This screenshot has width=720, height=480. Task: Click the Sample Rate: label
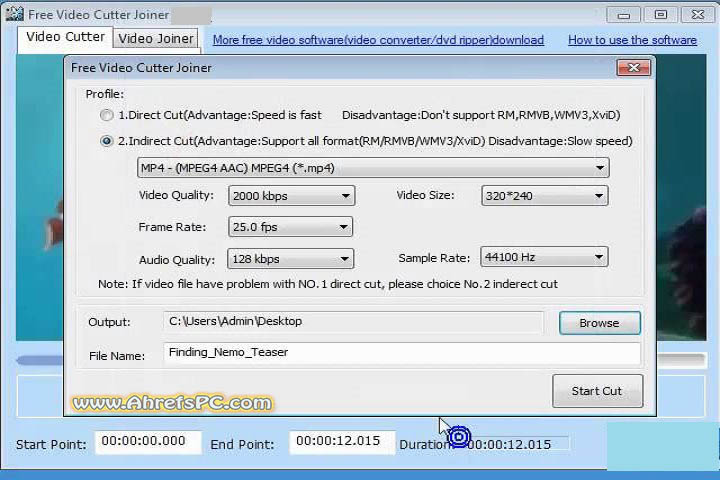click(434, 258)
